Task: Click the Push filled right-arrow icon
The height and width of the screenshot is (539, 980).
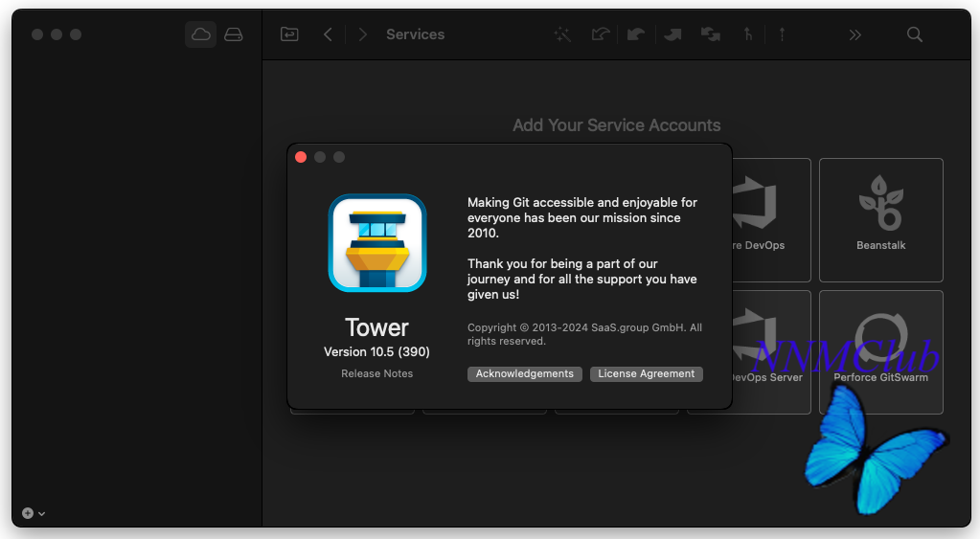Action: click(x=672, y=34)
